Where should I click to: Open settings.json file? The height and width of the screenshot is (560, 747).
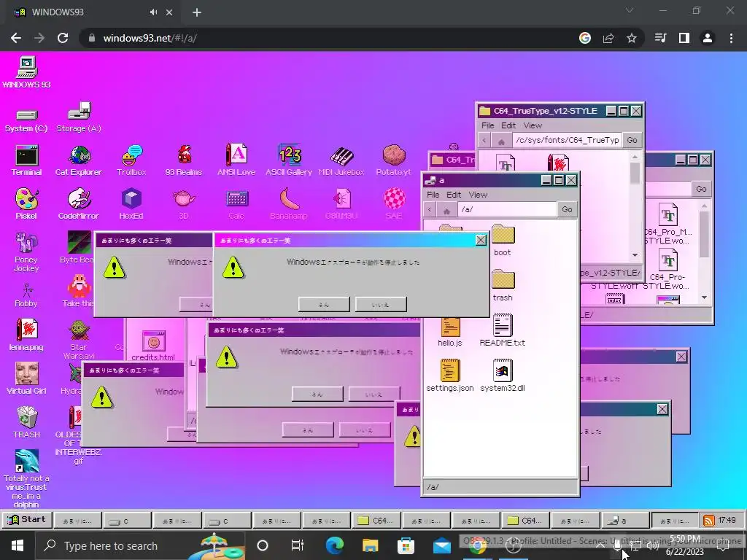coord(449,376)
